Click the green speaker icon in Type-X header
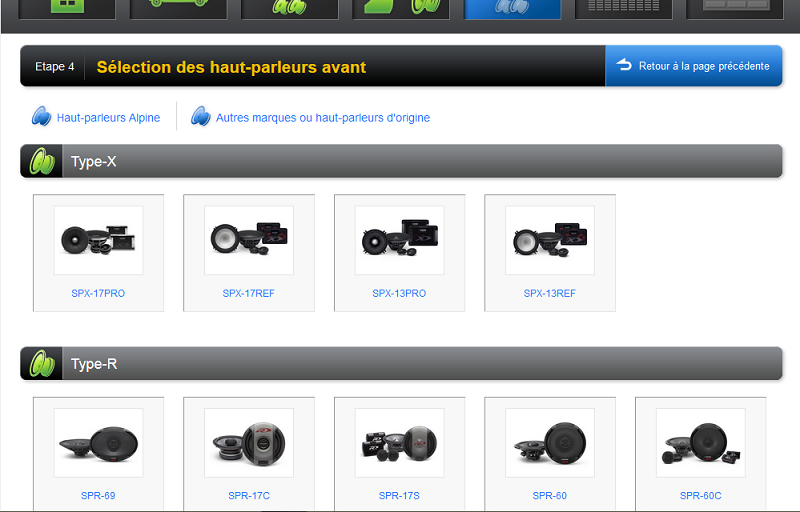The width and height of the screenshot is (800, 512). [x=41, y=161]
